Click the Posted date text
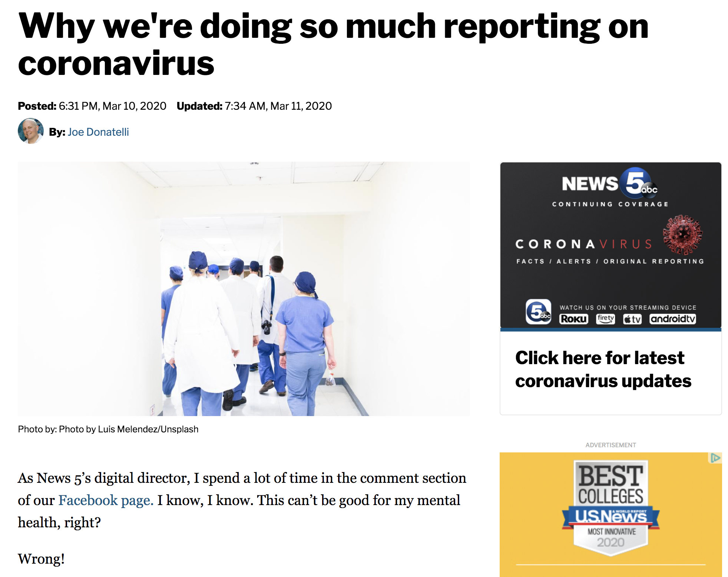The image size is (728, 577). 92,106
